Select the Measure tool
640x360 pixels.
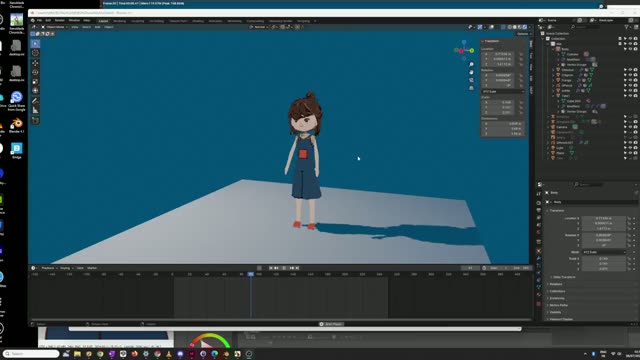(36, 110)
